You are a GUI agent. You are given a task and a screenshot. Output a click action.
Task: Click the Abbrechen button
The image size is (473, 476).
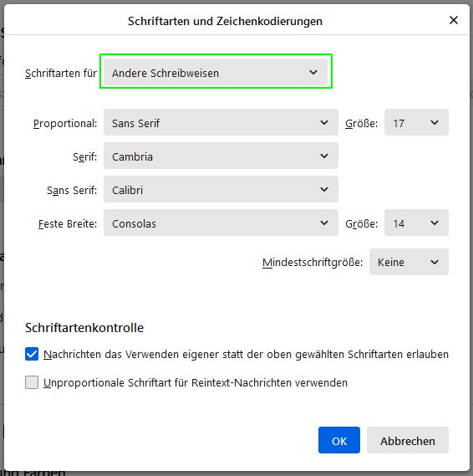[x=408, y=440]
